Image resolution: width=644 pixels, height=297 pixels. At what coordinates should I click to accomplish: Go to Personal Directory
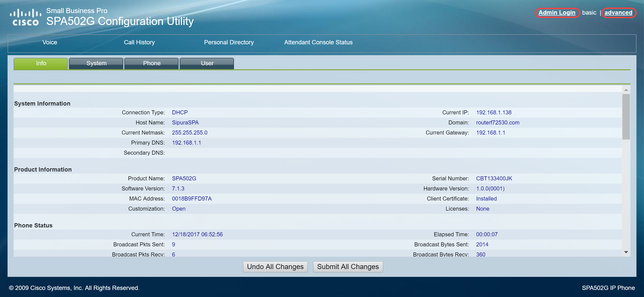pos(229,42)
